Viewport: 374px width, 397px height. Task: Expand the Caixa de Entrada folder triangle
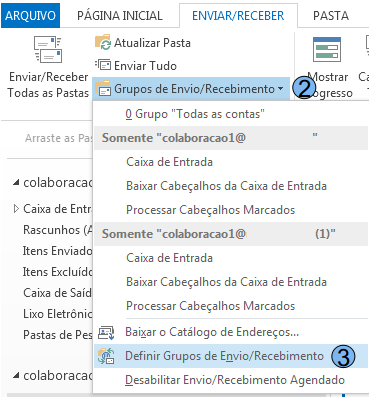(x=16, y=209)
